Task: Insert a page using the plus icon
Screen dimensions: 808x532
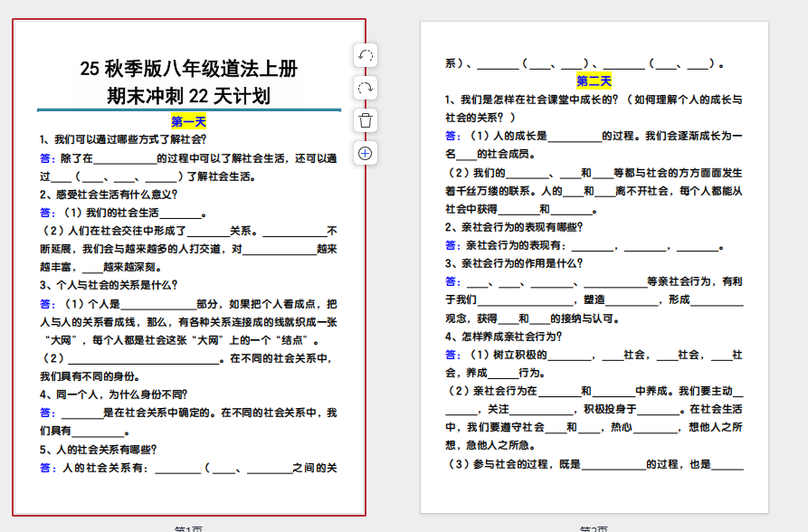Action: 366,153
